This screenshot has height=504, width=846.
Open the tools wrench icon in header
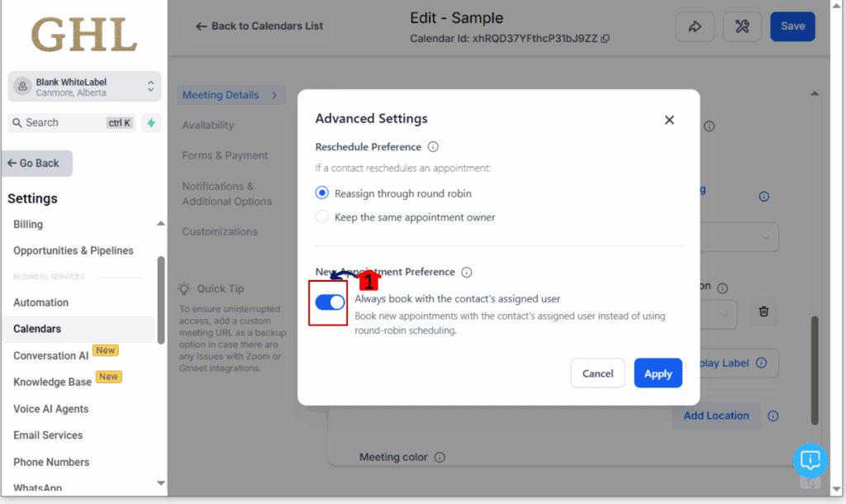(x=742, y=26)
